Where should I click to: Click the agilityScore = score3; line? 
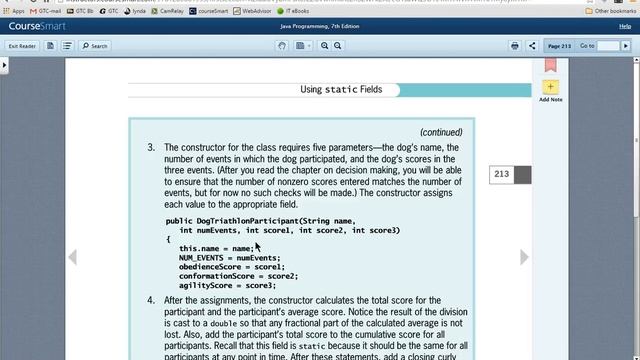click(x=227, y=286)
